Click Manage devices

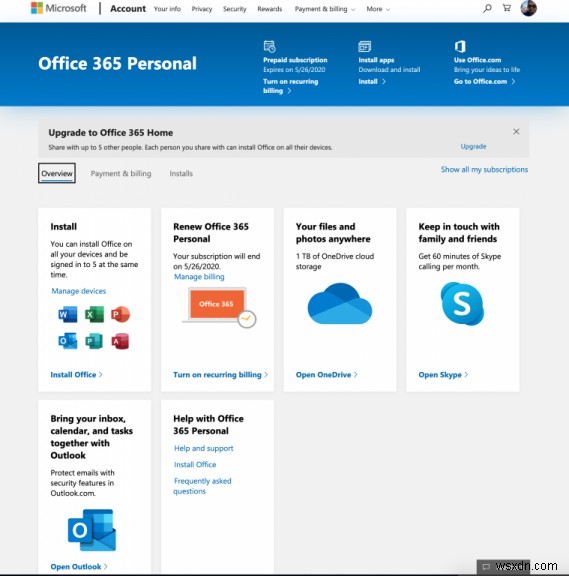coord(79,291)
